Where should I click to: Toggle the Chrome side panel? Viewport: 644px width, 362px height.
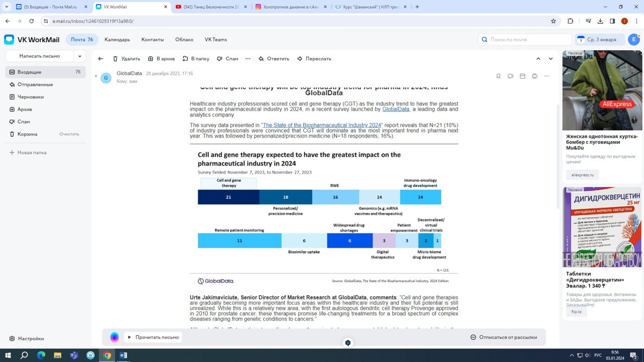[x=613, y=21]
